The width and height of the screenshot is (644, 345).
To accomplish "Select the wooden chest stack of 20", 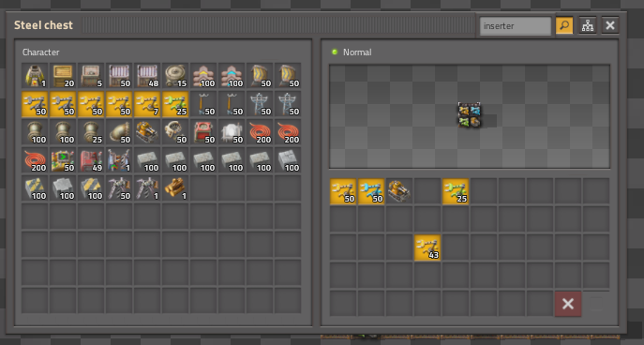I will 63,76.
